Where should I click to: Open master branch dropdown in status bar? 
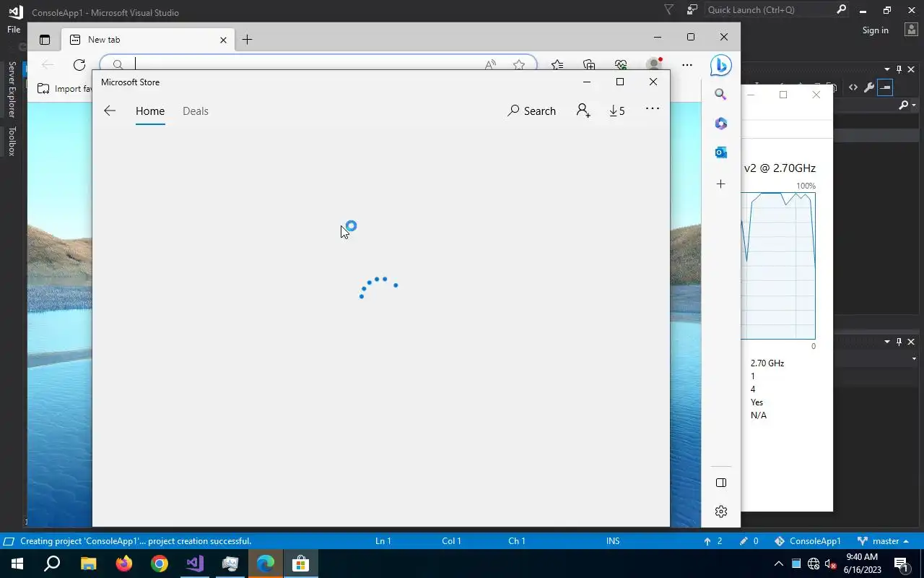882,541
